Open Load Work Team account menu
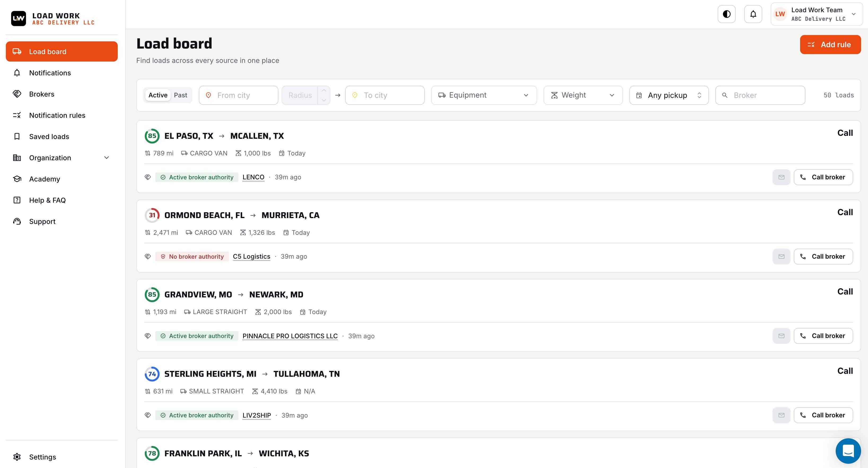Screen dimensions: 868x468 point(817,14)
